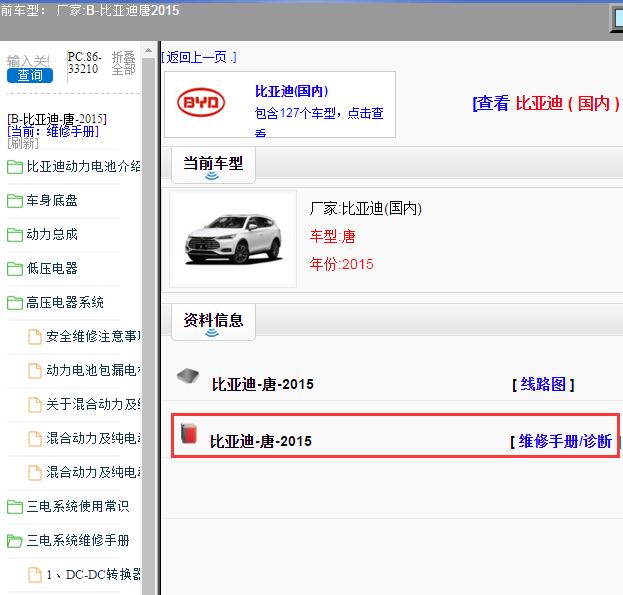
Task: Click the red repair manual book icon
Action: coord(189,433)
